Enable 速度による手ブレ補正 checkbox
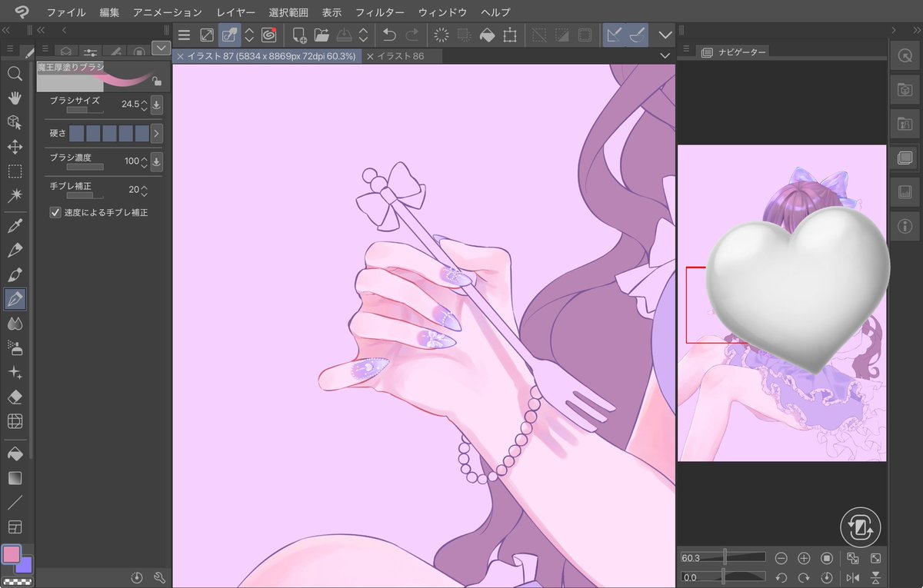Image resolution: width=923 pixels, height=588 pixels. tap(55, 212)
